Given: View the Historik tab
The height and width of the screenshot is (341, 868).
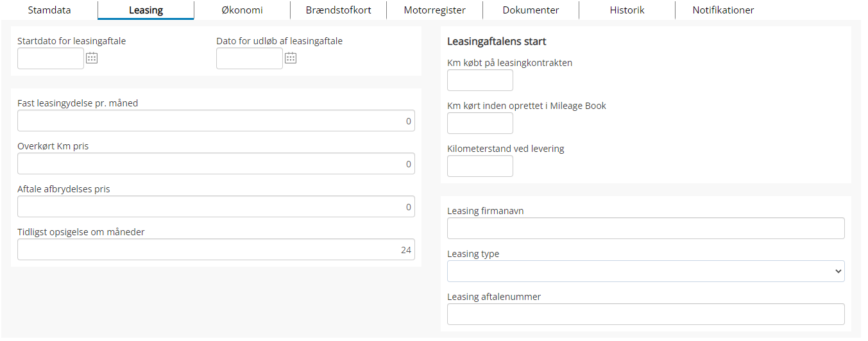Looking at the screenshot, I should [x=627, y=10].
